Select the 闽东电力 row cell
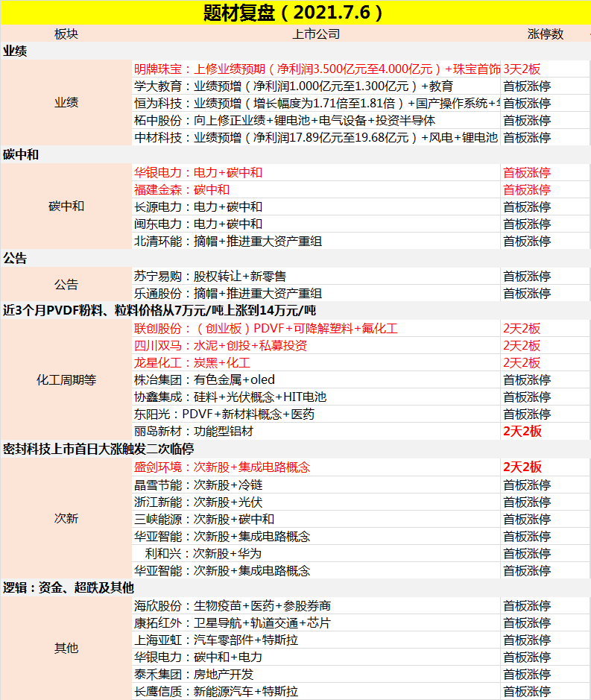591x700 pixels. (316, 224)
